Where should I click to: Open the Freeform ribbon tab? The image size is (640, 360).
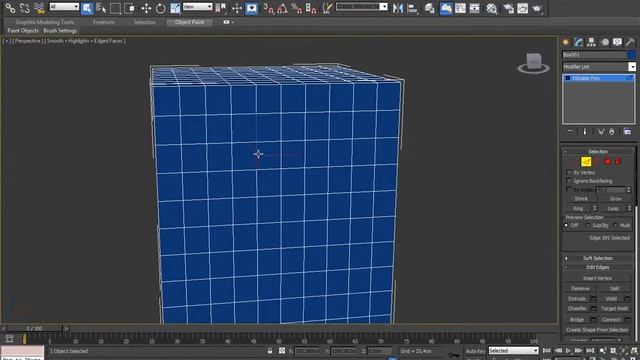pyautogui.click(x=104, y=22)
